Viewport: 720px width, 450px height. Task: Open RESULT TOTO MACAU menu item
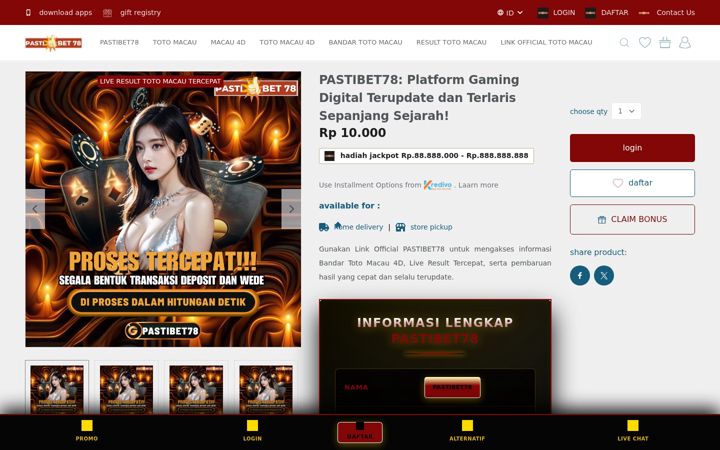pyautogui.click(x=451, y=42)
